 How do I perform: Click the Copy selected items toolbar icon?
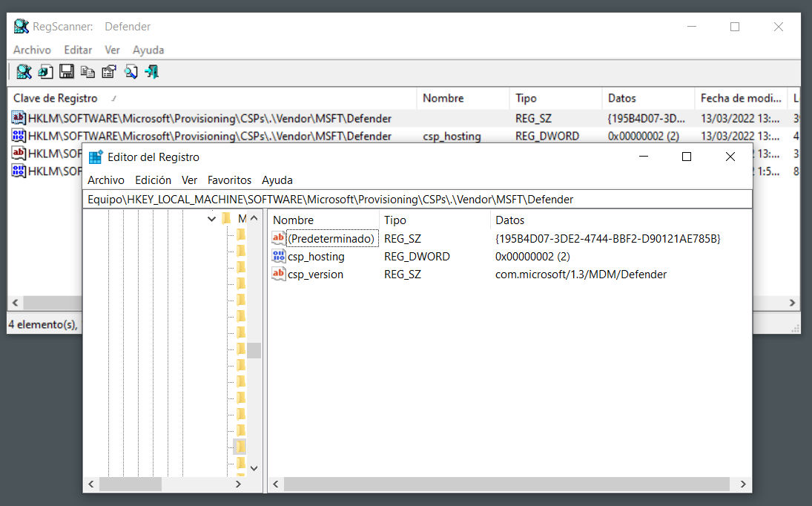tap(88, 72)
